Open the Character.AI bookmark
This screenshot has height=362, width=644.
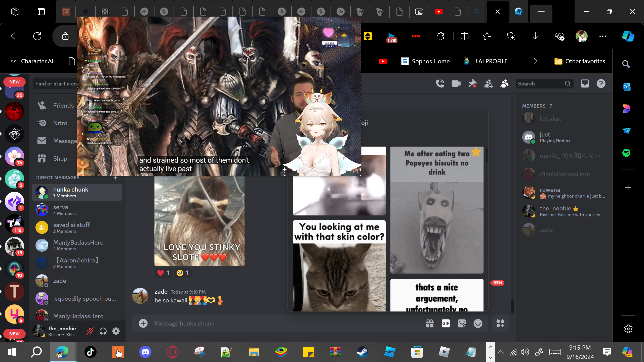[x=32, y=61]
